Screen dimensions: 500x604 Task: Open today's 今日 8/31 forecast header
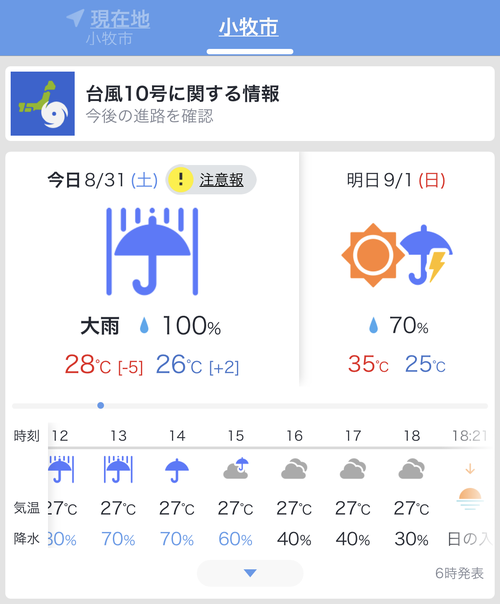point(102,180)
